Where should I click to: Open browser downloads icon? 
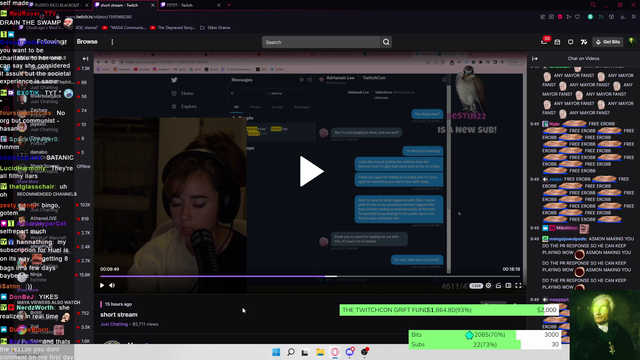(x=622, y=17)
